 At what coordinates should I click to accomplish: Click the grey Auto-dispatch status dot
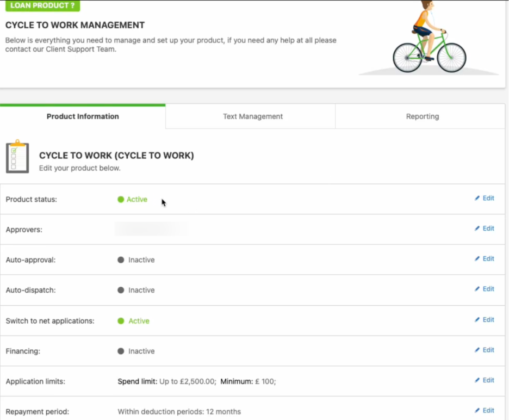coord(121,291)
